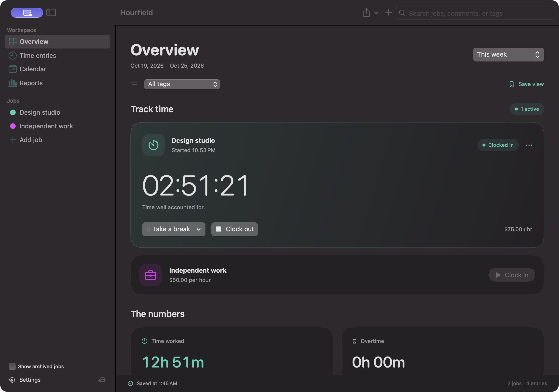Click the Saved at 1:45 AM checkmark icon

[x=130, y=383]
